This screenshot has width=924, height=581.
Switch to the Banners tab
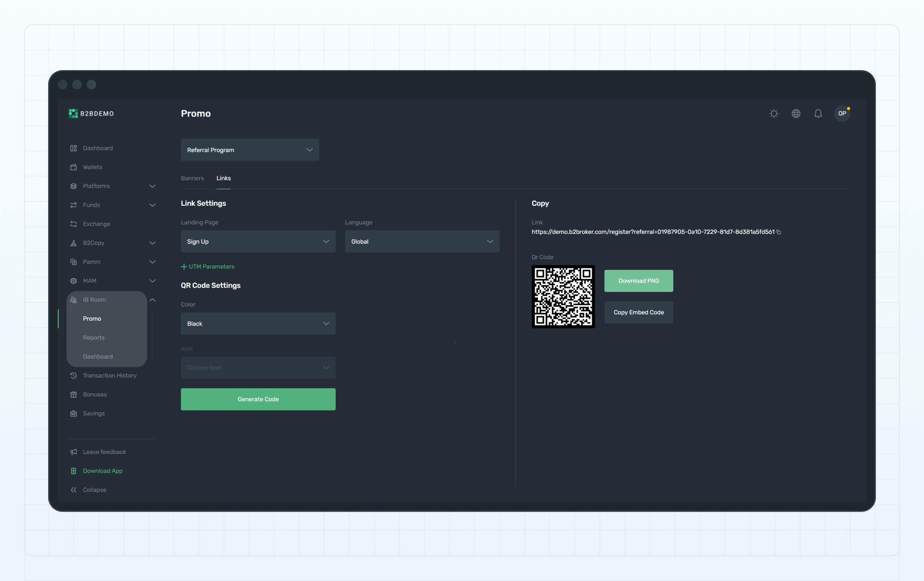point(192,178)
